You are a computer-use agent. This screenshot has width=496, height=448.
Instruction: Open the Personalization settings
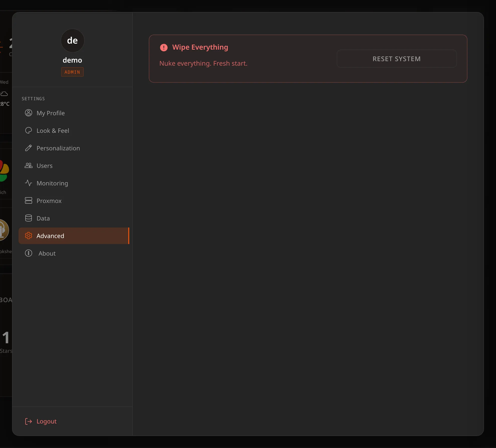[74, 148]
